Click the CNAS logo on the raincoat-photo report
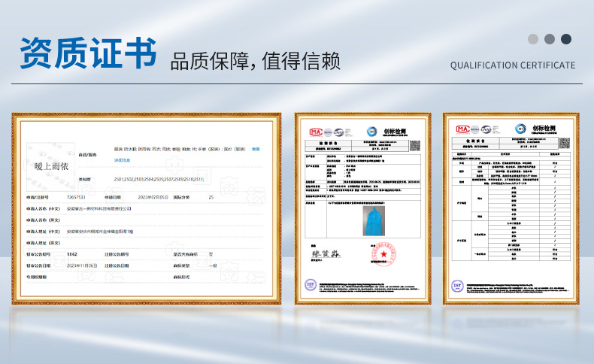The height and width of the screenshot is (364, 594). [338, 132]
